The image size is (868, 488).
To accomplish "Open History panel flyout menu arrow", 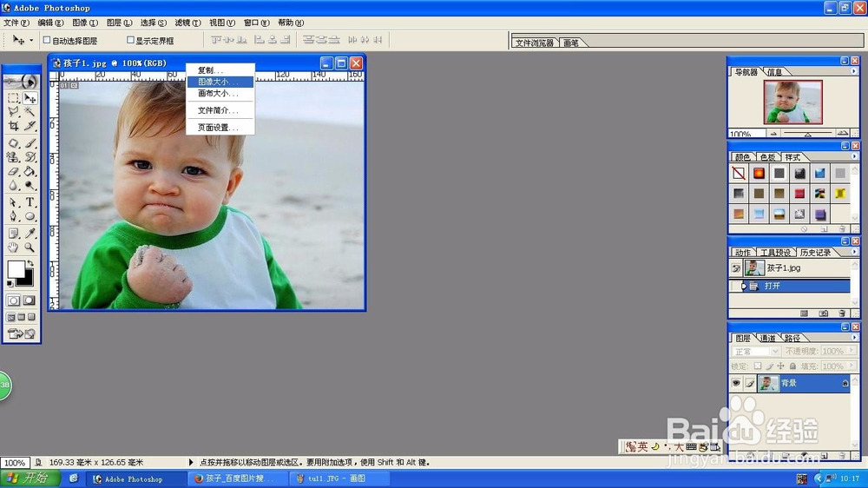I will pos(853,252).
